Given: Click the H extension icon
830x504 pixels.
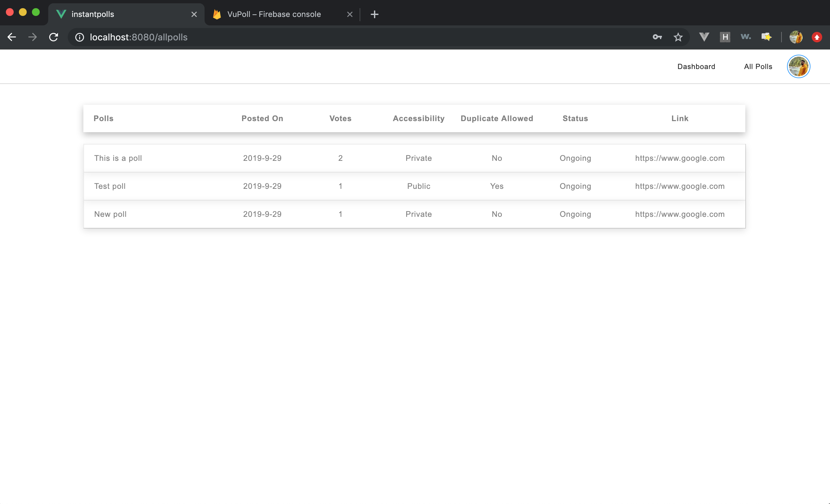Looking at the screenshot, I should pos(724,37).
